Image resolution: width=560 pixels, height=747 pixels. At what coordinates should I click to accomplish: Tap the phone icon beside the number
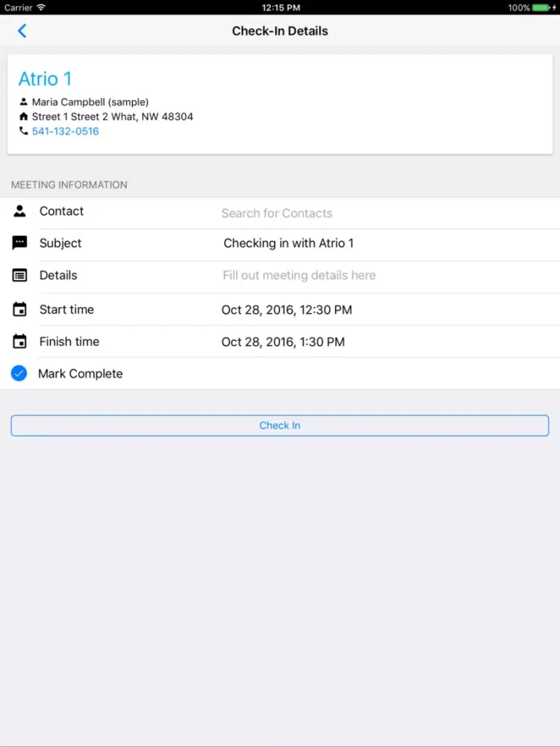point(23,131)
